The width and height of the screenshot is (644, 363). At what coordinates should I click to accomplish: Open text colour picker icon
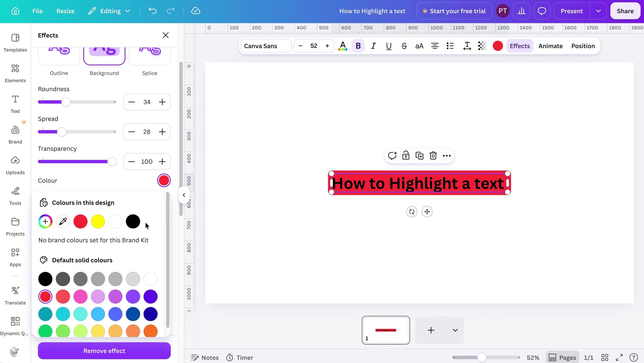click(343, 46)
